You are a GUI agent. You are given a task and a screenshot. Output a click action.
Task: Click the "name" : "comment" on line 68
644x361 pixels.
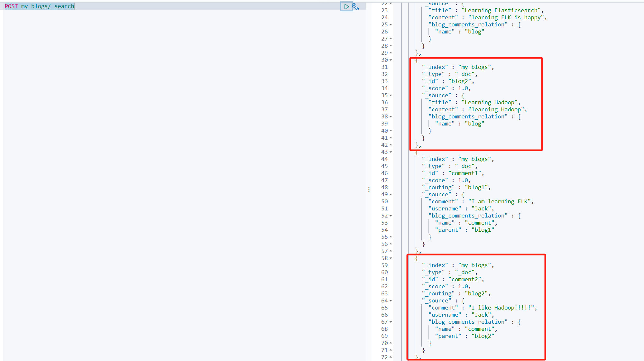pos(466,329)
